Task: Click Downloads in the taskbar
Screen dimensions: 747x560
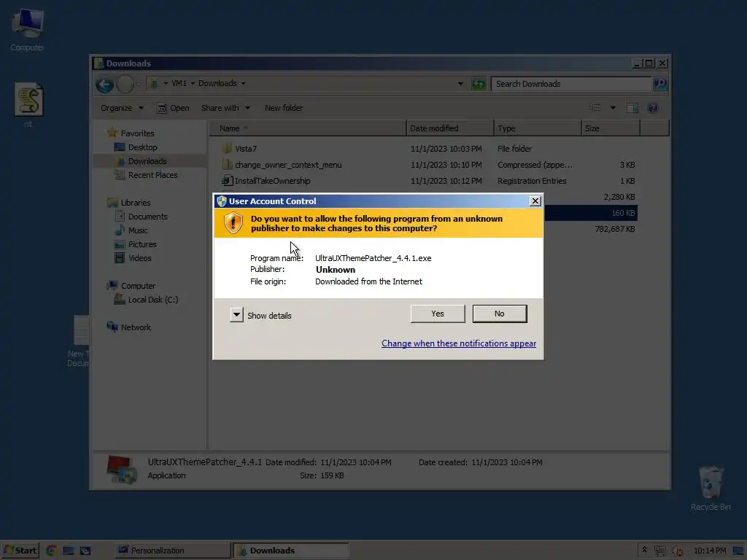Action: click(290, 551)
